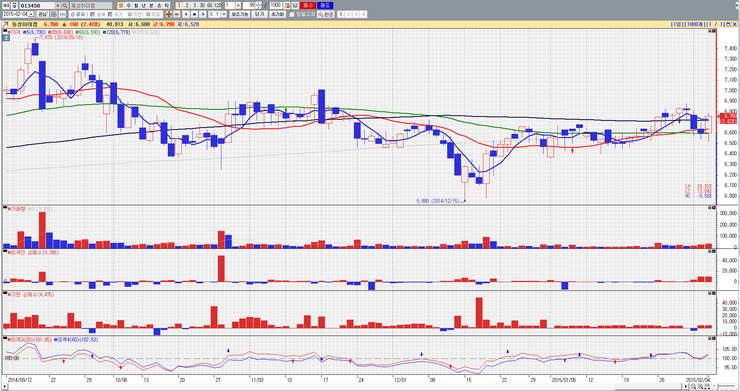Click the 관심 watchlist button
Viewport: 740px width, 391px height.
(x=42, y=14)
